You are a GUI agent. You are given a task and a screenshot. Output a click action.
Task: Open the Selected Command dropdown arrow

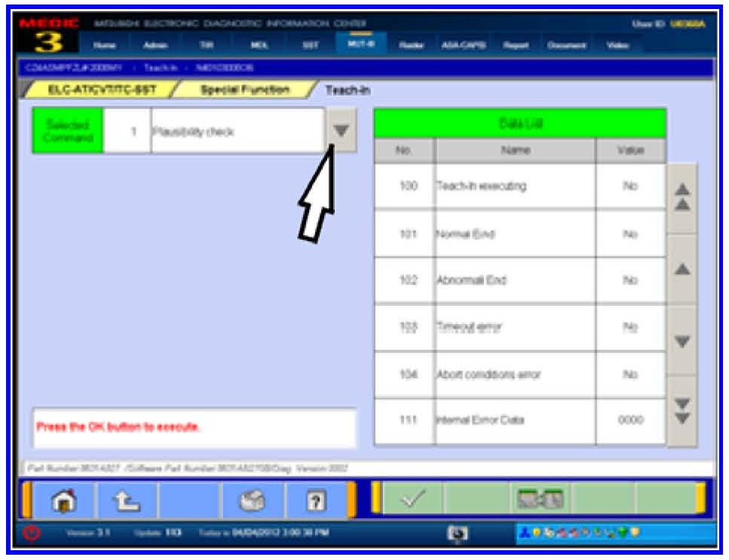click(x=341, y=131)
